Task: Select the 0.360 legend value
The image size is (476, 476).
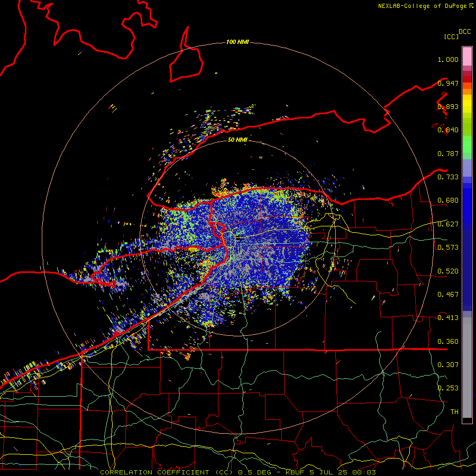Action: 448,342
